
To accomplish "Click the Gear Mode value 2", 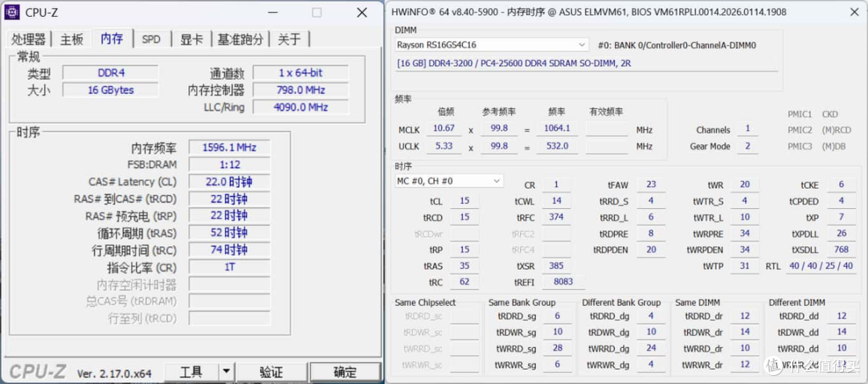I will tap(748, 146).
